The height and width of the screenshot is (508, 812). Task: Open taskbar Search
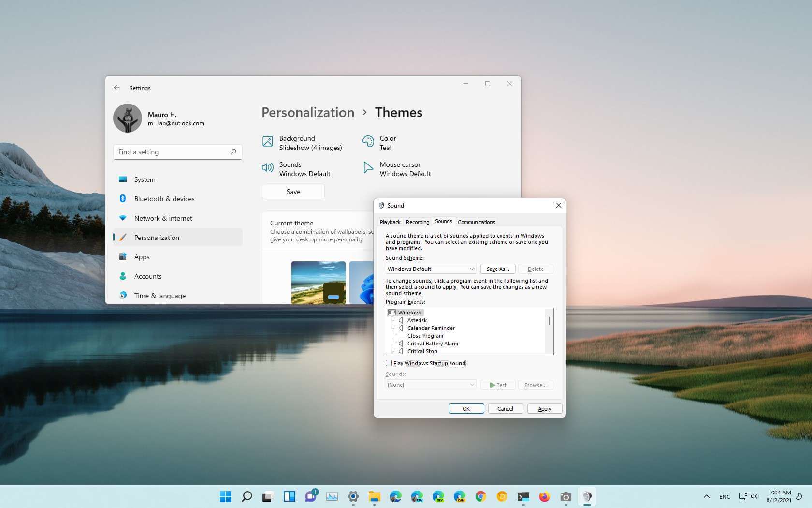246,496
